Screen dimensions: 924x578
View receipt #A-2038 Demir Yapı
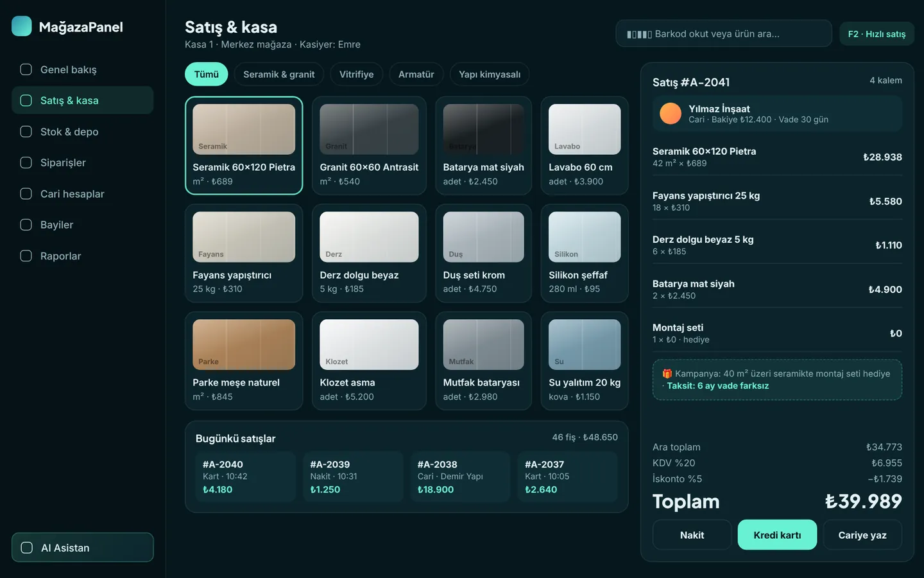coord(460,477)
